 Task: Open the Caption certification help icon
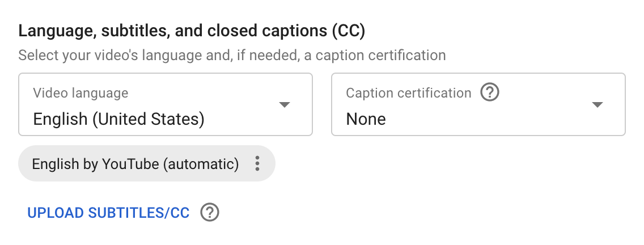point(490,92)
